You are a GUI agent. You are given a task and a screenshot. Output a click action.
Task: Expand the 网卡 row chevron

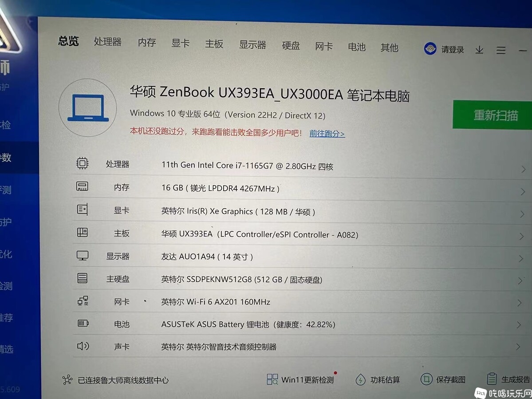520,303
